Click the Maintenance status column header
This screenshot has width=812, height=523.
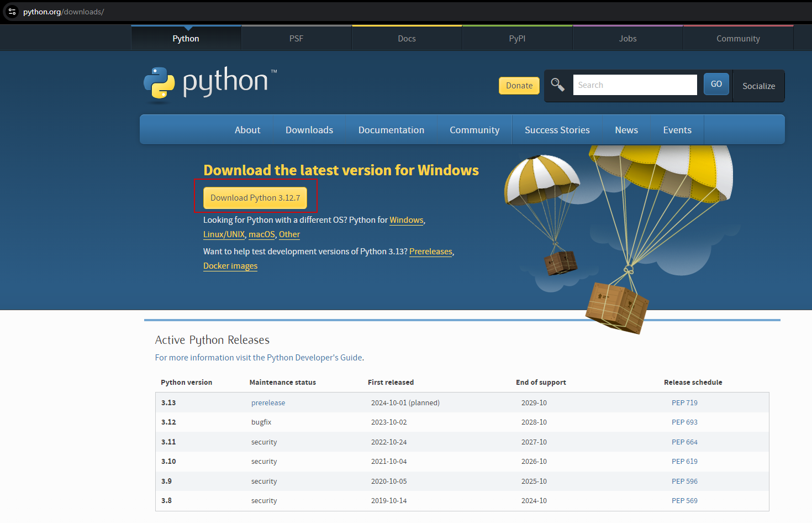[x=283, y=383]
